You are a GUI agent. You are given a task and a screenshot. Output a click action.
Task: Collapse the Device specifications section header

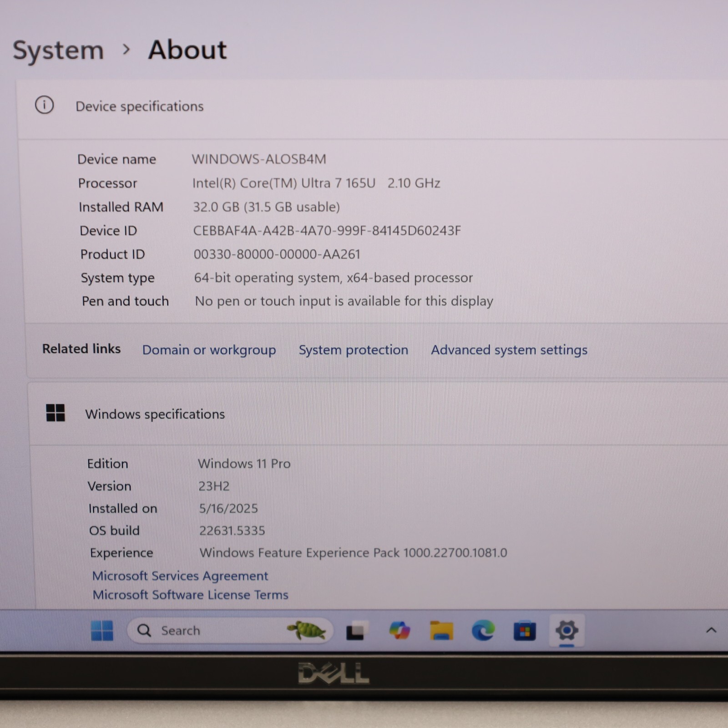373,109
